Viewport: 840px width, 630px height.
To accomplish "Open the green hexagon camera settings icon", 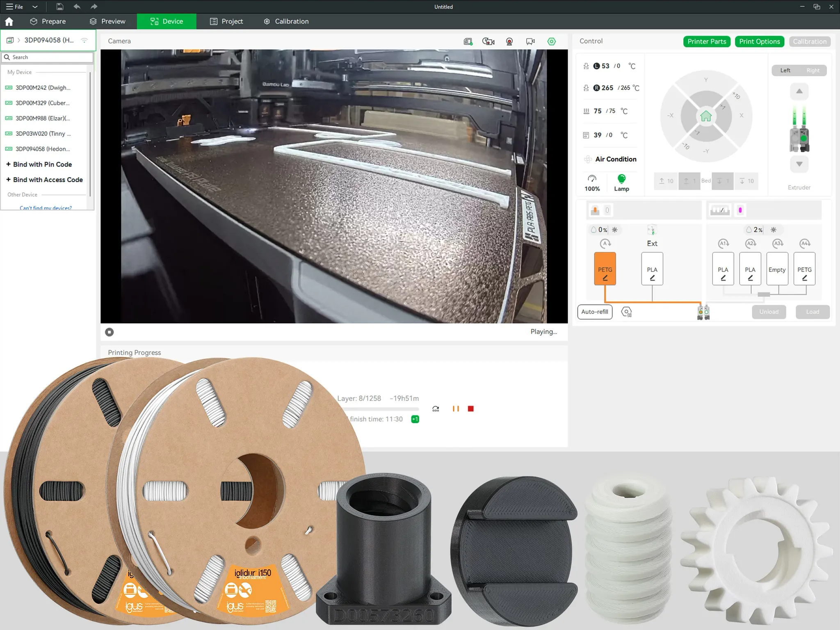I will (x=552, y=41).
